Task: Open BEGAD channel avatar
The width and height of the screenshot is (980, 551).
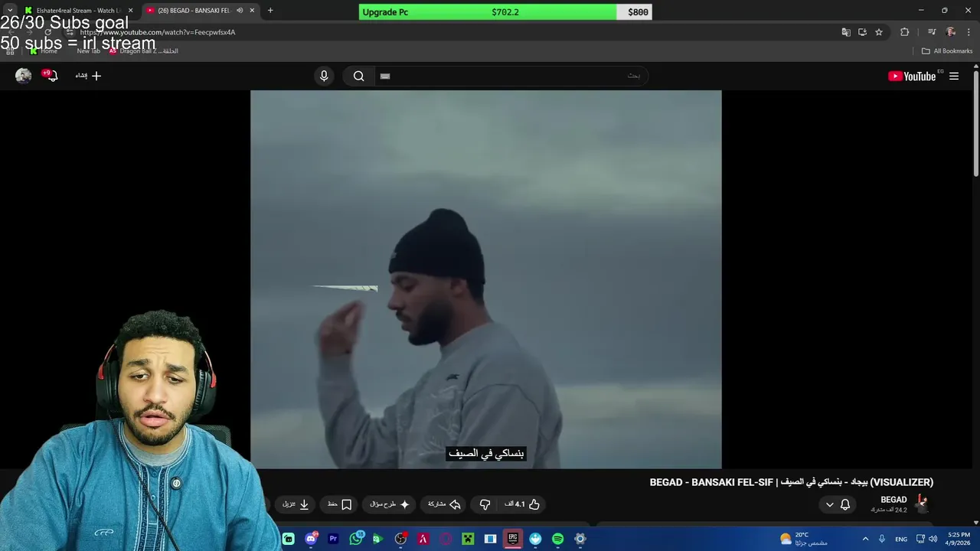Action: (x=922, y=504)
